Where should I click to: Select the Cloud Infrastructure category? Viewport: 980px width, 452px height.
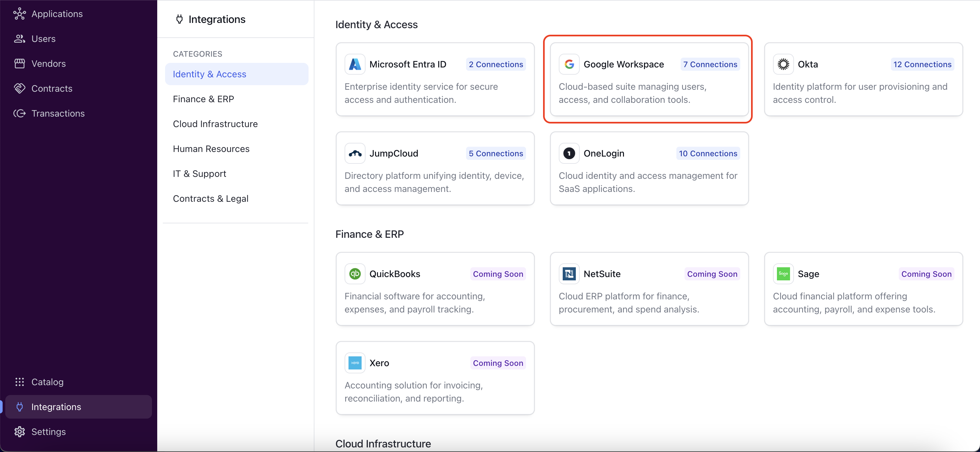(236, 124)
